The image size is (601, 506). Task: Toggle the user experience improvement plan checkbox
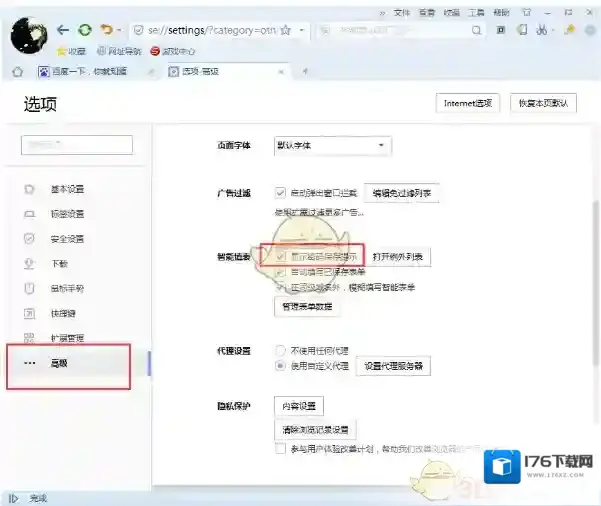tap(280, 448)
